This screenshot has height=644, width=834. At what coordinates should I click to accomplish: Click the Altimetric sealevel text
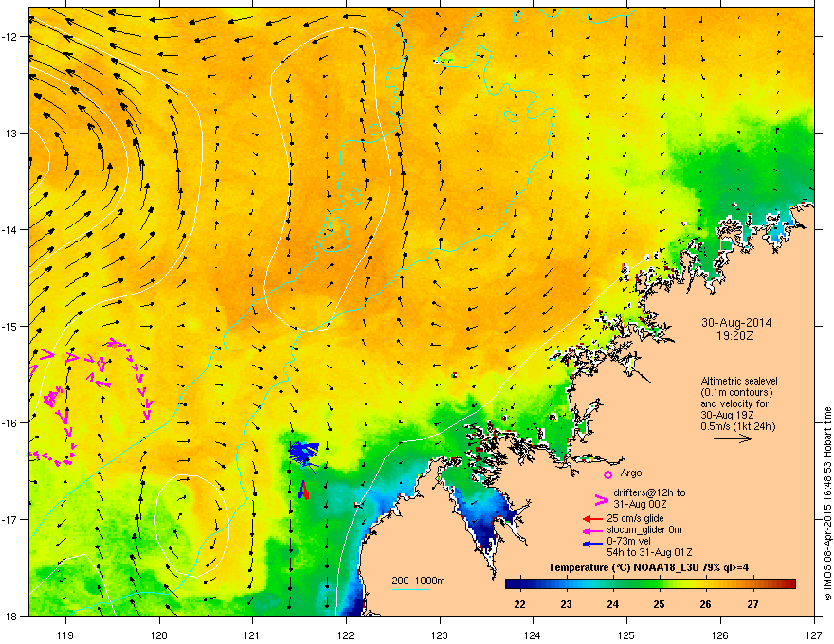(x=739, y=381)
